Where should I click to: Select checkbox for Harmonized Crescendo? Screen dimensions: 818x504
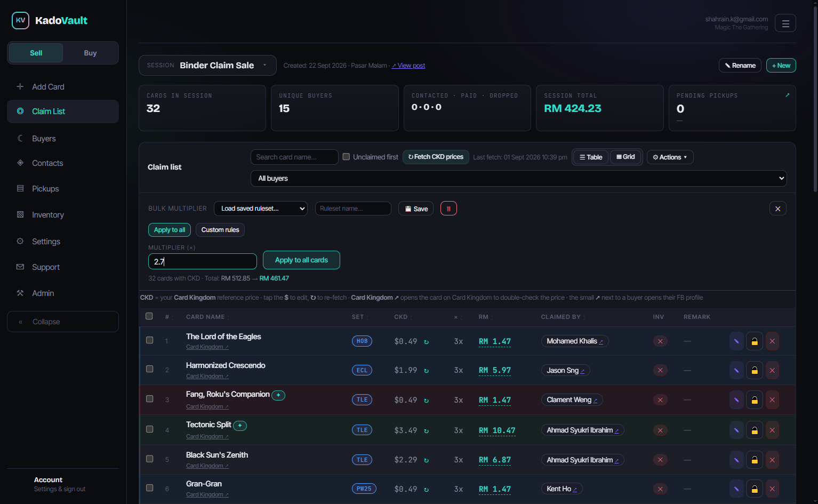150,369
